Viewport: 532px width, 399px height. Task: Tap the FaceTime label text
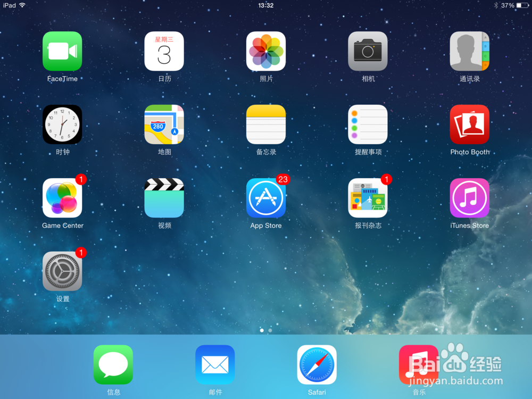[x=62, y=79]
